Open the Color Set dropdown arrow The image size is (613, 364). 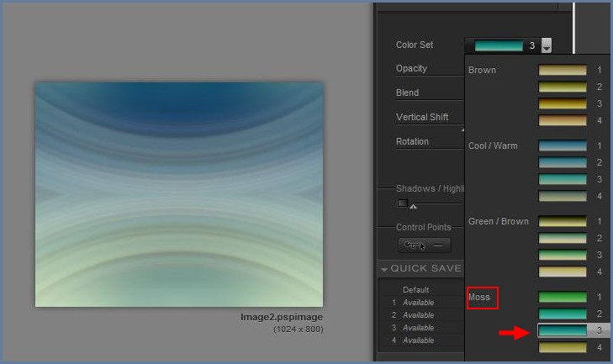click(547, 46)
